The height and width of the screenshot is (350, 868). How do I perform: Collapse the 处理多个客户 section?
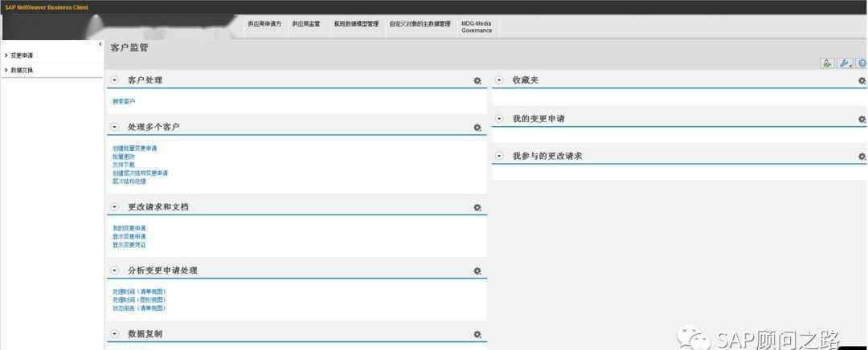[115, 127]
